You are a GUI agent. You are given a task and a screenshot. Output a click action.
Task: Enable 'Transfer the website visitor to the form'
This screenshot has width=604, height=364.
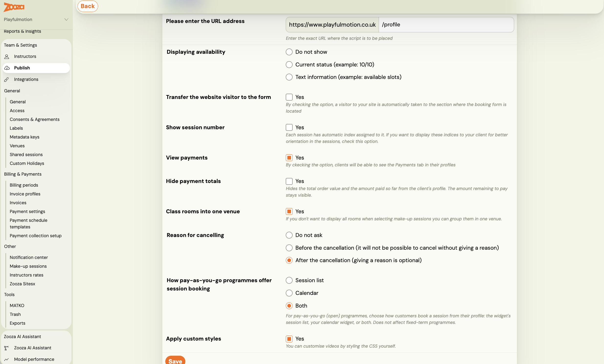(289, 97)
